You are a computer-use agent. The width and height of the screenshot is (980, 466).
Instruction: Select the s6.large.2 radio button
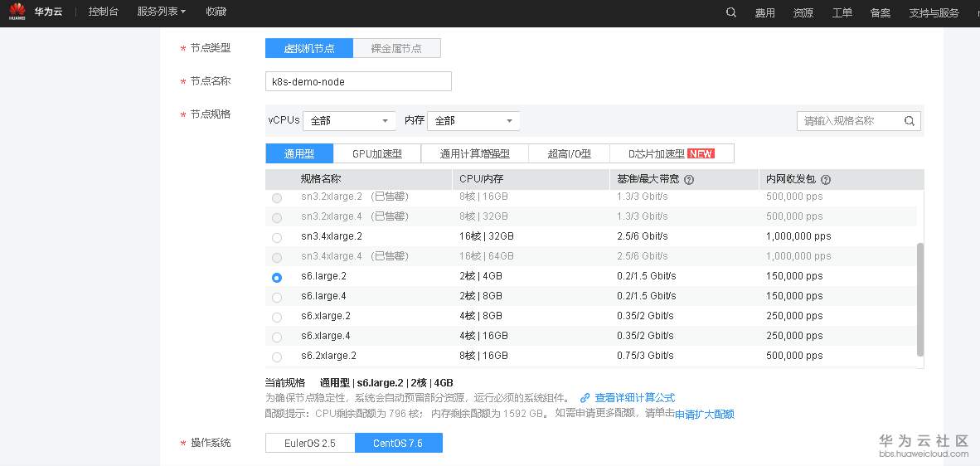point(277,277)
